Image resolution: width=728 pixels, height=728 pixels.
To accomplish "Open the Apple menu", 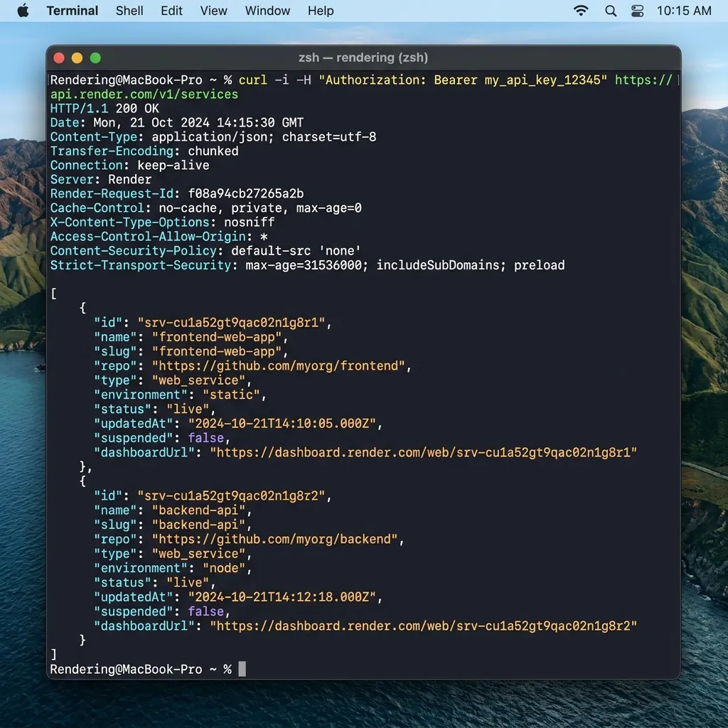I will pos(23,11).
